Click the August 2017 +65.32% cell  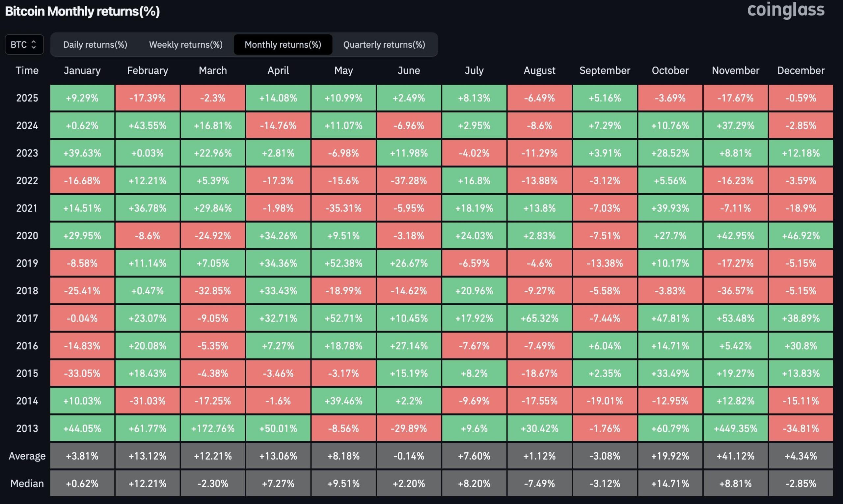click(539, 318)
